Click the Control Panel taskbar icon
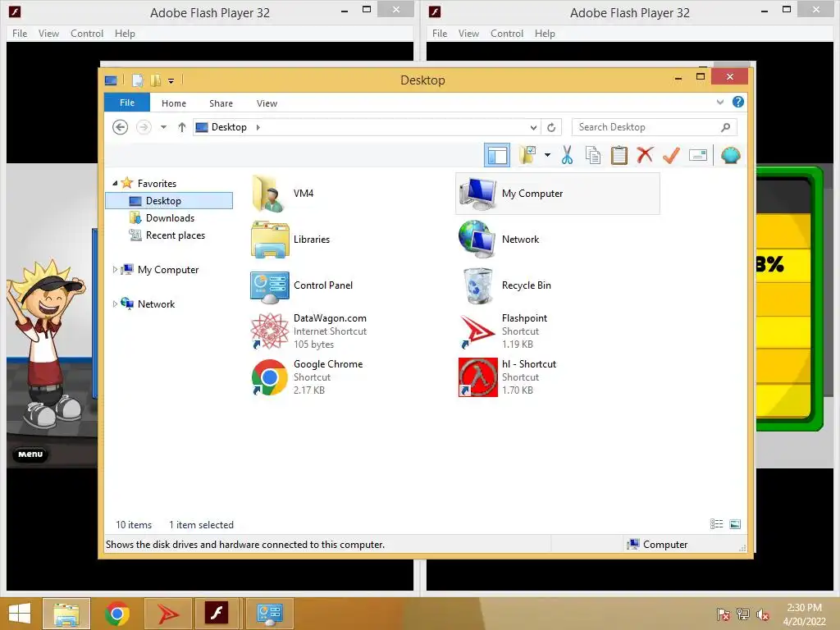840x630 pixels. 269,613
